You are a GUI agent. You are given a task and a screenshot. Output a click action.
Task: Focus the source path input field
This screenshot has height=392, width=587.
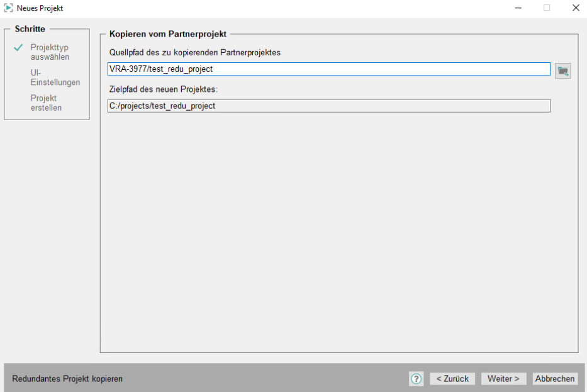point(328,69)
